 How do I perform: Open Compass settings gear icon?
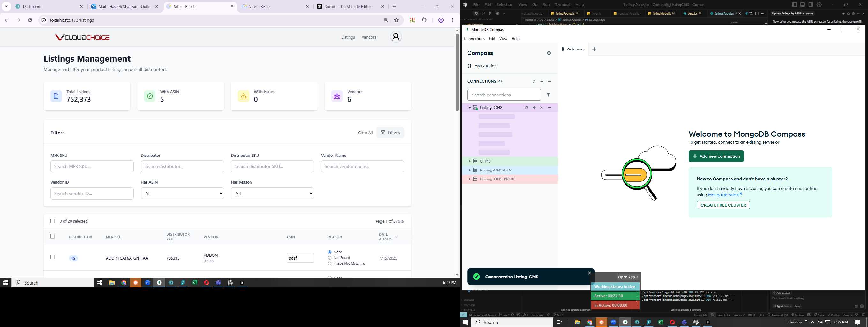click(x=549, y=53)
